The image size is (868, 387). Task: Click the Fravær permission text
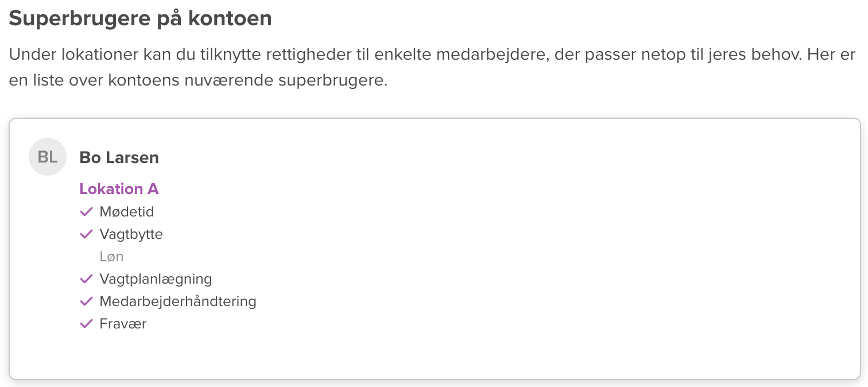123,324
